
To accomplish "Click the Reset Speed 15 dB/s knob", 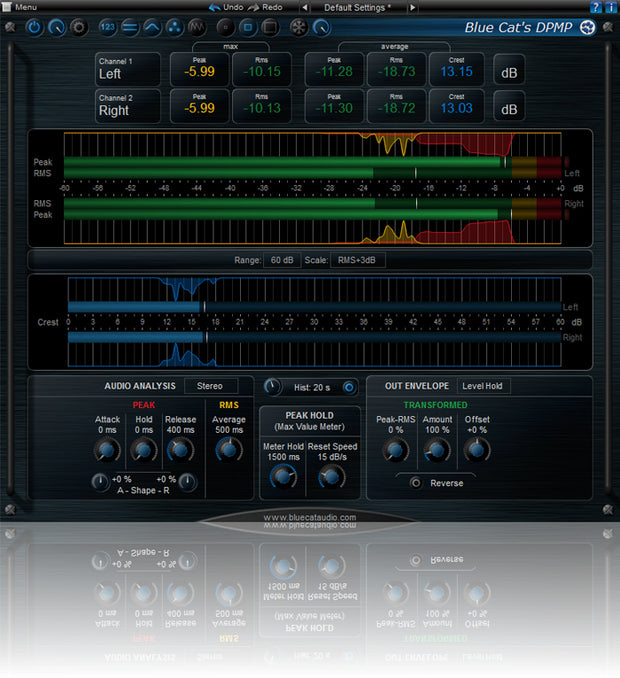I will [332, 477].
